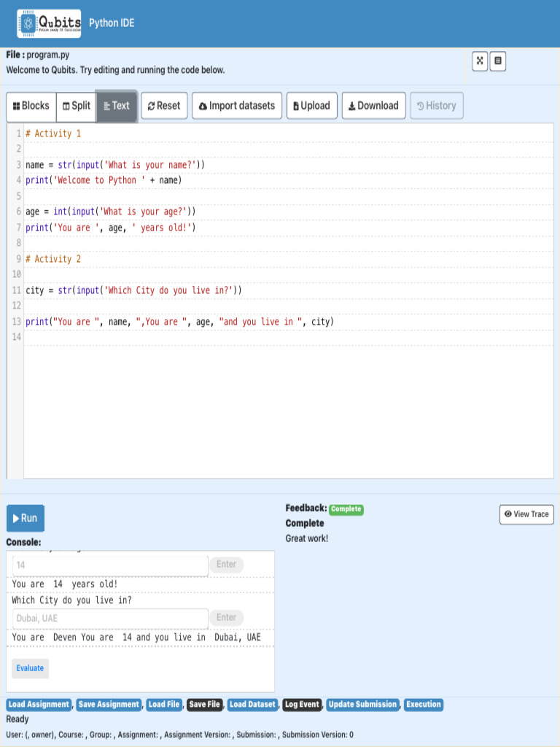
Task: Open Import datasets
Action: (x=237, y=106)
